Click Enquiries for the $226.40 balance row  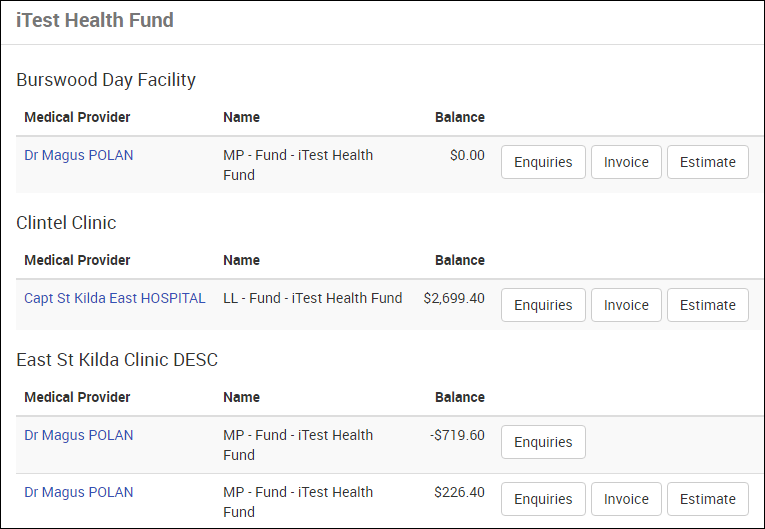(x=543, y=499)
